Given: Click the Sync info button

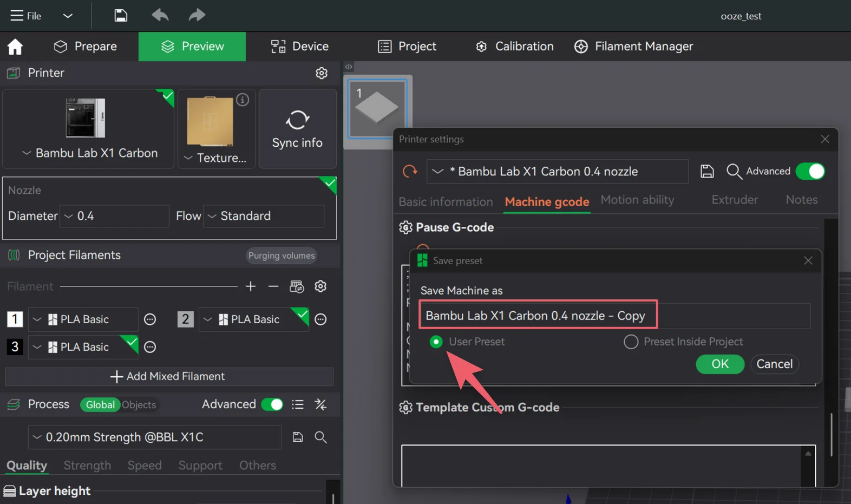Looking at the screenshot, I should click(298, 129).
